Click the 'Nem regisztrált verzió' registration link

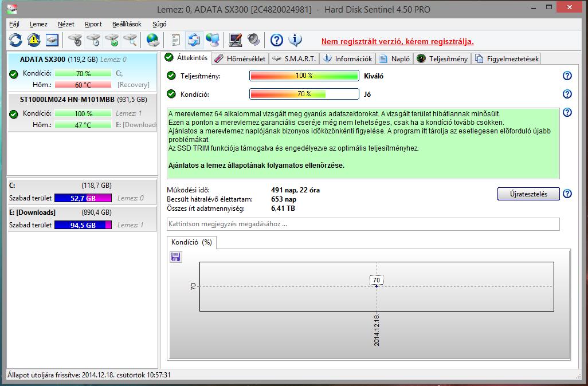coord(398,42)
